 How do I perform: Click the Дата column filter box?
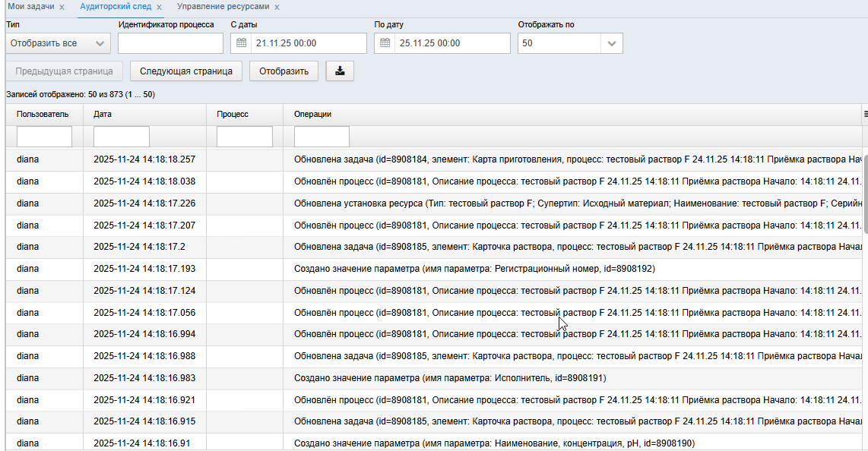pyautogui.click(x=122, y=137)
